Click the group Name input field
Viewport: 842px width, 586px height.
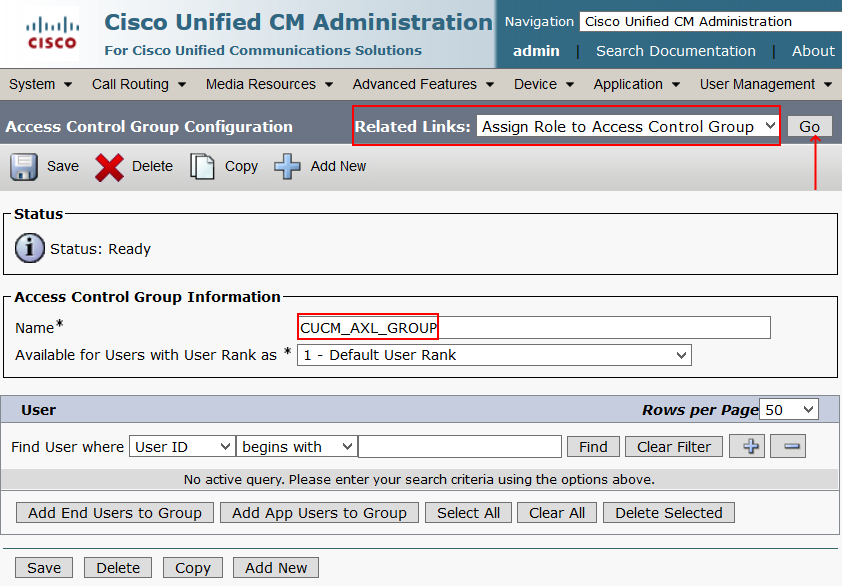click(x=534, y=327)
